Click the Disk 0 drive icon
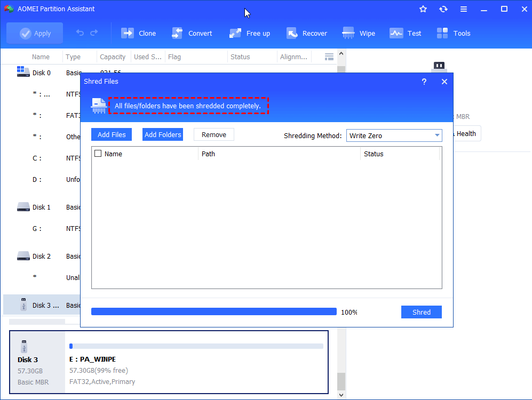The width and height of the screenshot is (532, 400). (x=23, y=71)
